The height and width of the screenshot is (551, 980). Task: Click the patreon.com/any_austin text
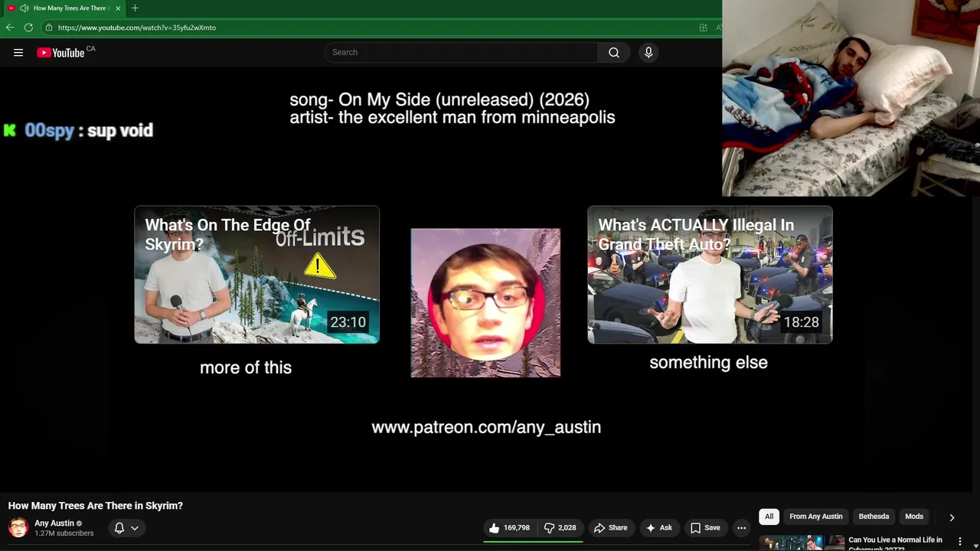[x=486, y=427]
